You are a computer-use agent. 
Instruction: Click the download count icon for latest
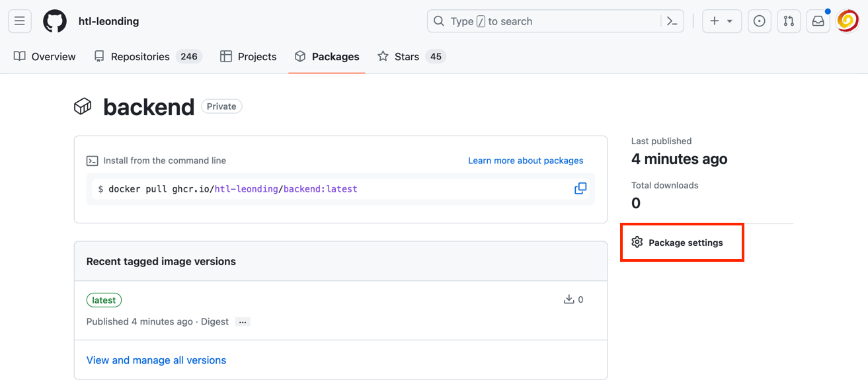point(569,299)
